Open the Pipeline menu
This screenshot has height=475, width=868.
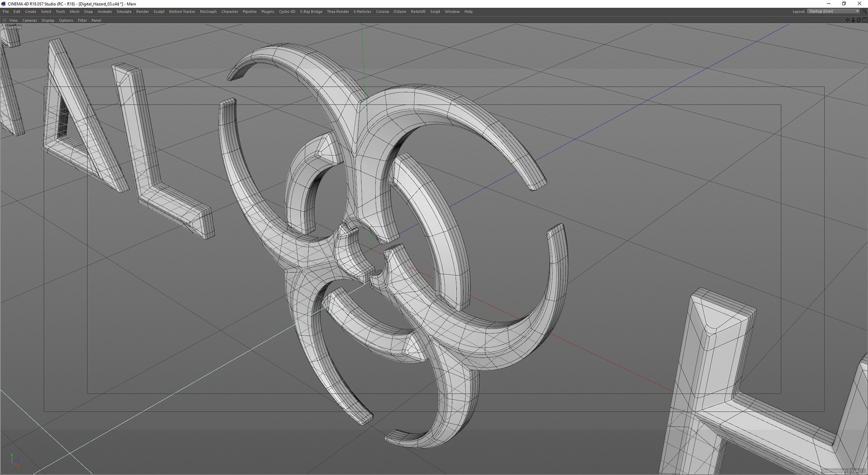250,12
